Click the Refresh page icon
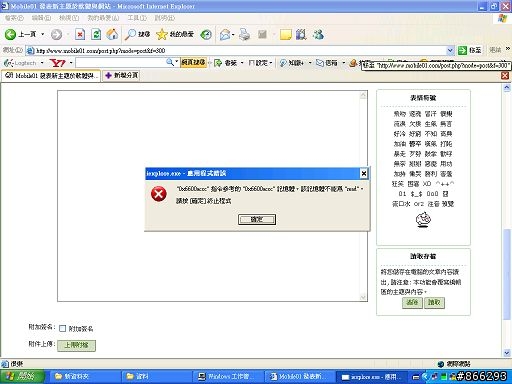The width and height of the screenshot is (512, 384). click(96, 34)
